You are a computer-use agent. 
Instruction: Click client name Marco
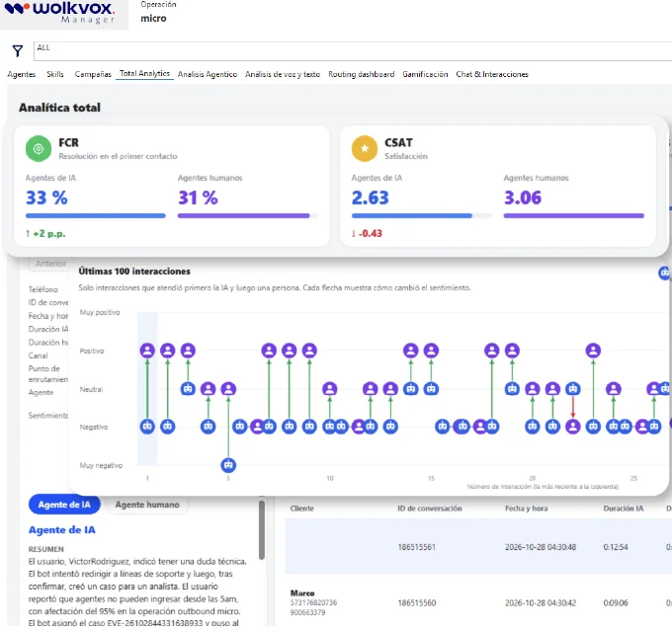[302, 593]
